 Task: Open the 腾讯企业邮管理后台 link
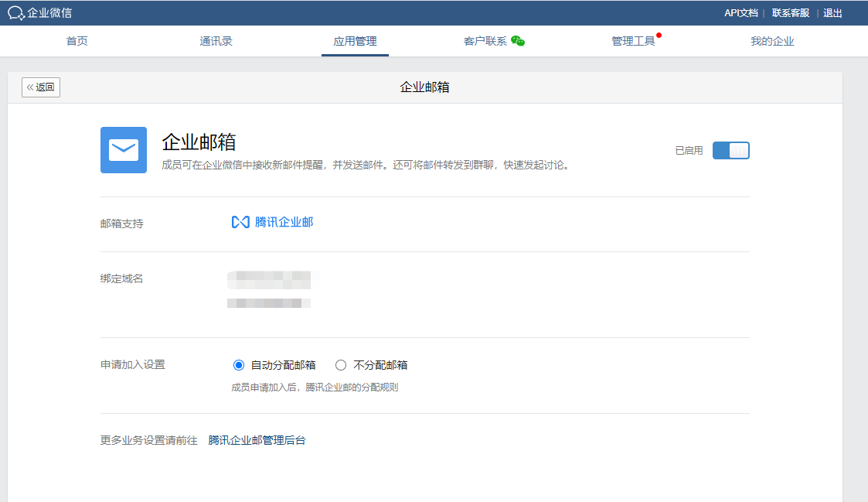tap(257, 440)
